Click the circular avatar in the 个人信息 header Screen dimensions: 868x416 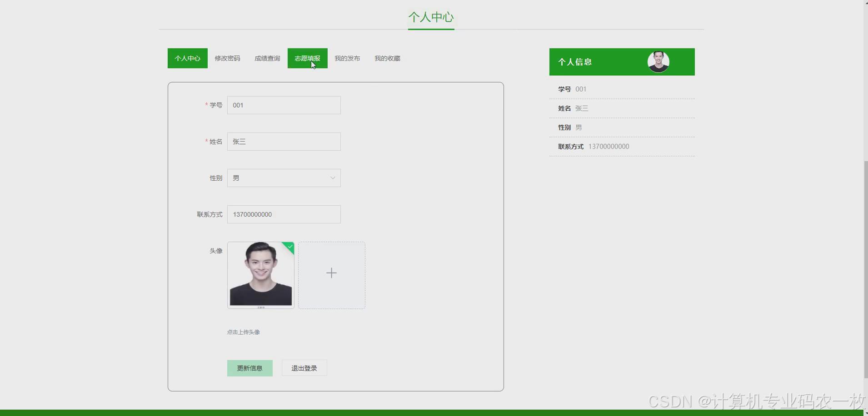click(x=658, y=62)
